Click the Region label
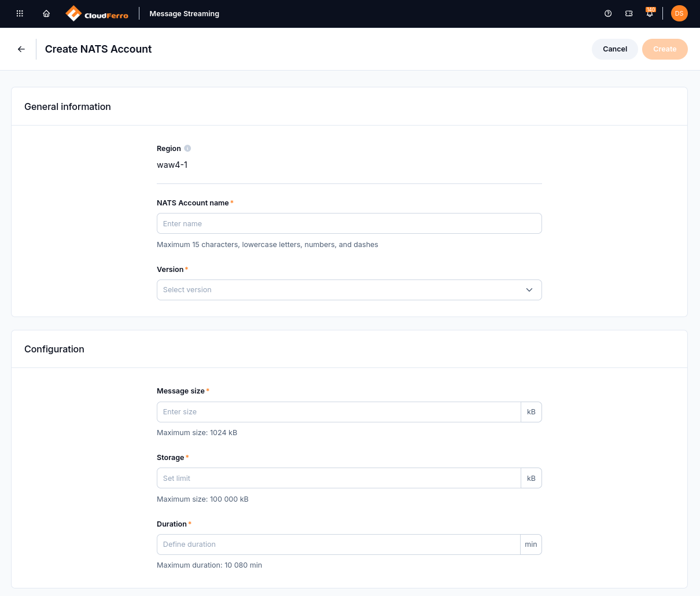700x596 pixels. click(169, 149)
